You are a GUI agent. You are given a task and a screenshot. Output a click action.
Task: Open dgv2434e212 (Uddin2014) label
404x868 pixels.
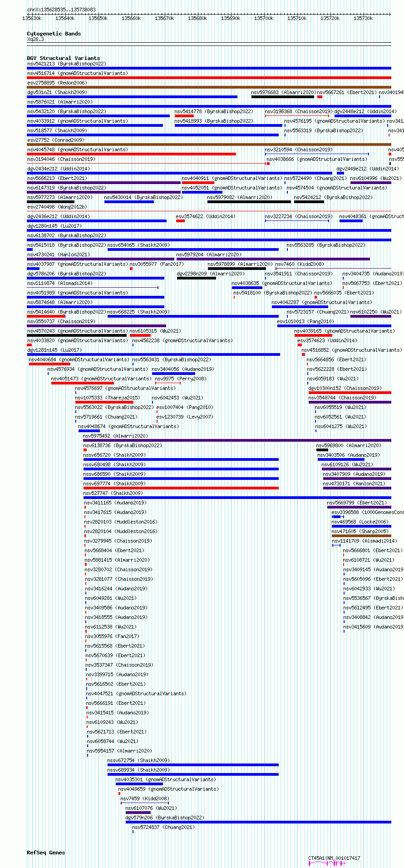[x=58, y=169]
